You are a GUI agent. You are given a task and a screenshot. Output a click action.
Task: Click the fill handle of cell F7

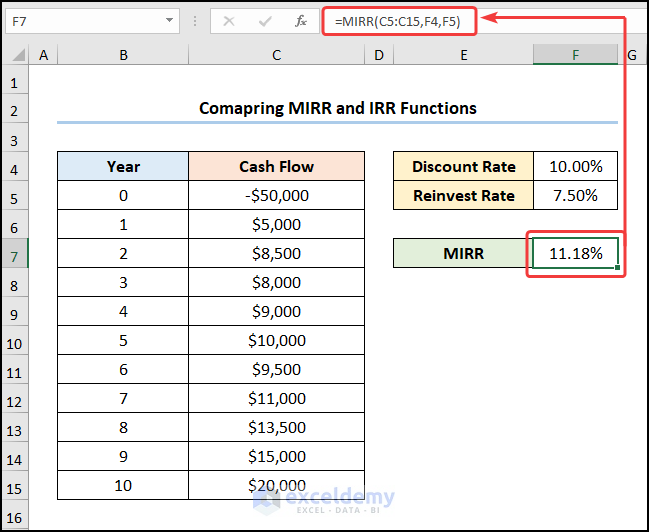click(618, 268)
